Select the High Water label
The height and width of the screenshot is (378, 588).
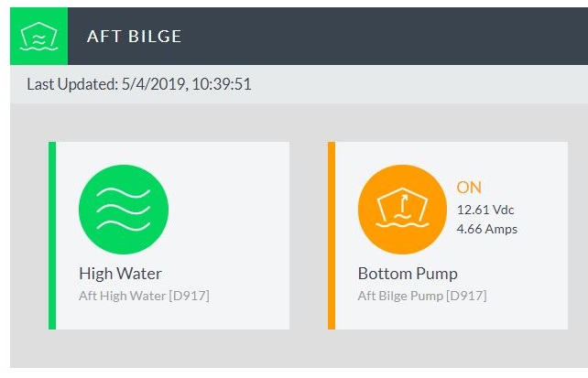120,274
